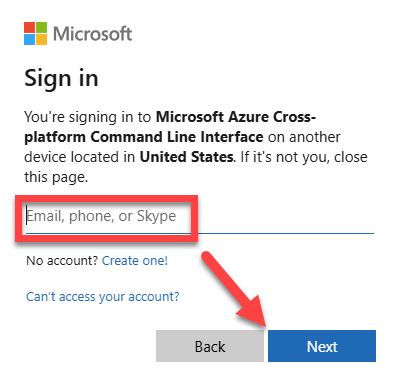Click the bold United States text
This screenshot has height=383, width=397.
[186, 157]
